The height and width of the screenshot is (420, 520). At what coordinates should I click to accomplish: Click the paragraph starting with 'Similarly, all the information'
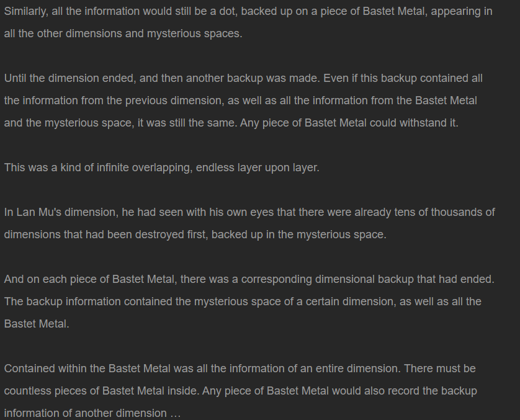pyautogui.click(x=248, y=22)
